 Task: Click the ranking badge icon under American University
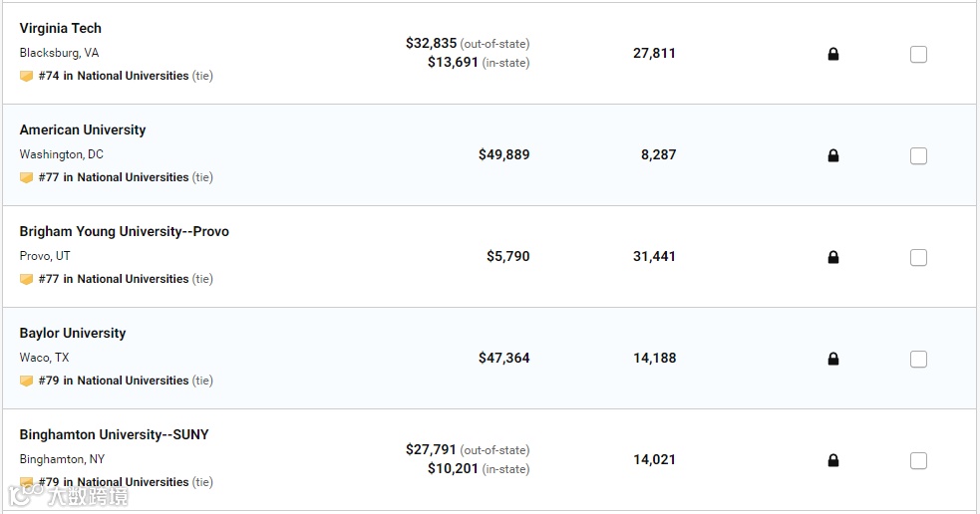tap(27, 177)
